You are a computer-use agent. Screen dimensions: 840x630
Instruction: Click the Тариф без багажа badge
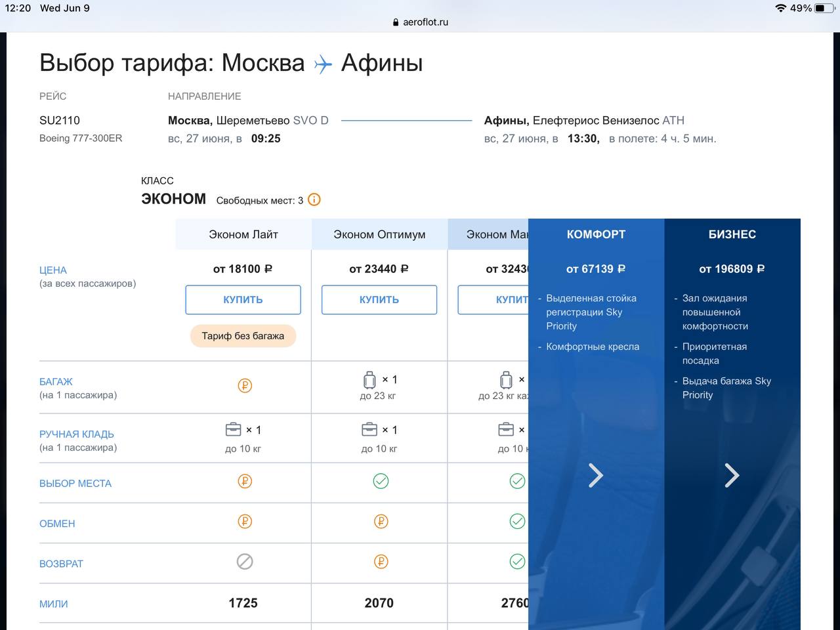tap(243, 336)
